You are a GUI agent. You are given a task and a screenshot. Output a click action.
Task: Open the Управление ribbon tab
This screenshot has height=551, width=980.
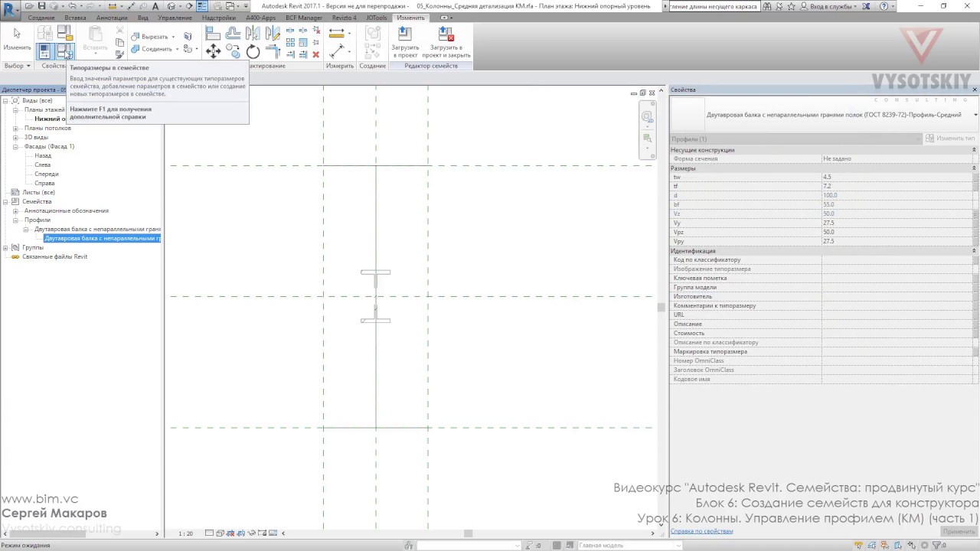(x=175, y=18)
